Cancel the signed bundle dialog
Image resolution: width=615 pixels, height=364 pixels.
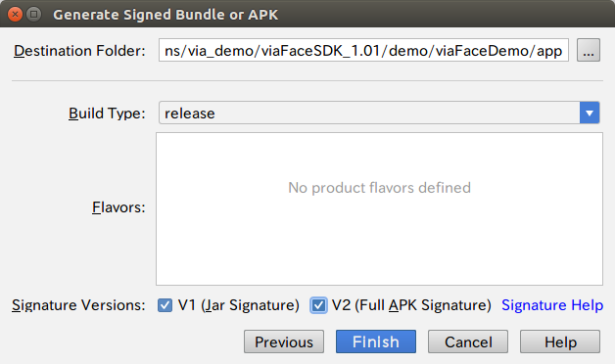[x=468, y=341]
